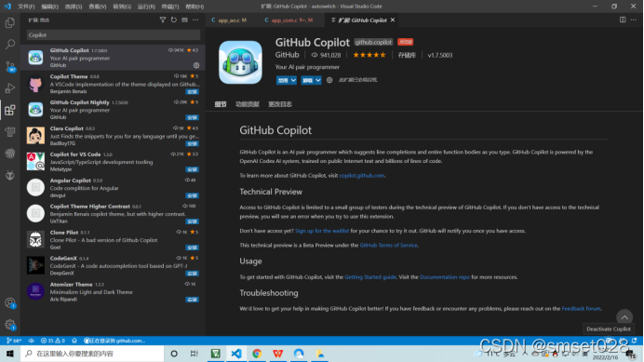Open the Search view in activity bar
Viewport: 644px width, 362px height.
click(x=10, y=44)
